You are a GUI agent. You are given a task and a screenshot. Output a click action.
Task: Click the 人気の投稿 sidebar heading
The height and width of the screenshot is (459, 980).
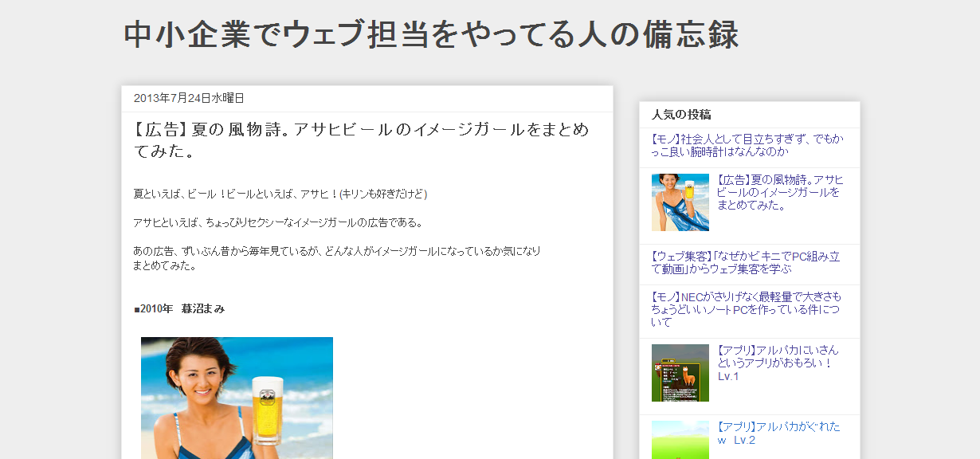pyautogui.click(x=681, y=115)
